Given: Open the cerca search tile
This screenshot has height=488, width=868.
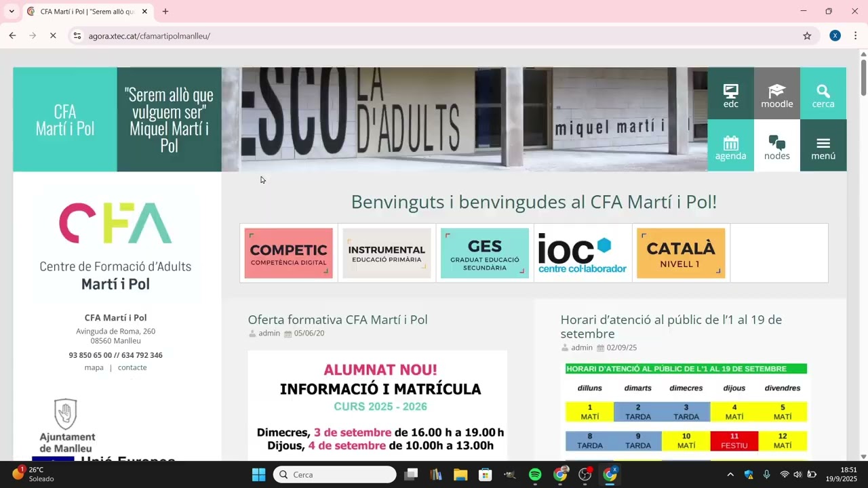Looking at the screenshot, I should 823,94.
